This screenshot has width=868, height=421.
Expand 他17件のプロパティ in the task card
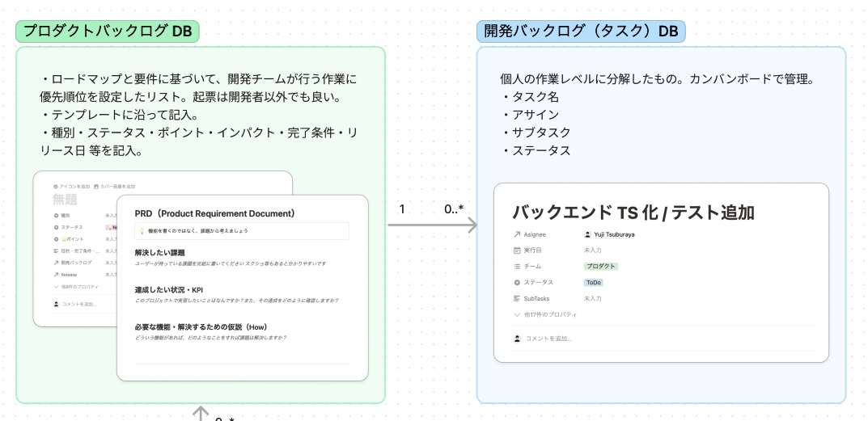[546, 315]
